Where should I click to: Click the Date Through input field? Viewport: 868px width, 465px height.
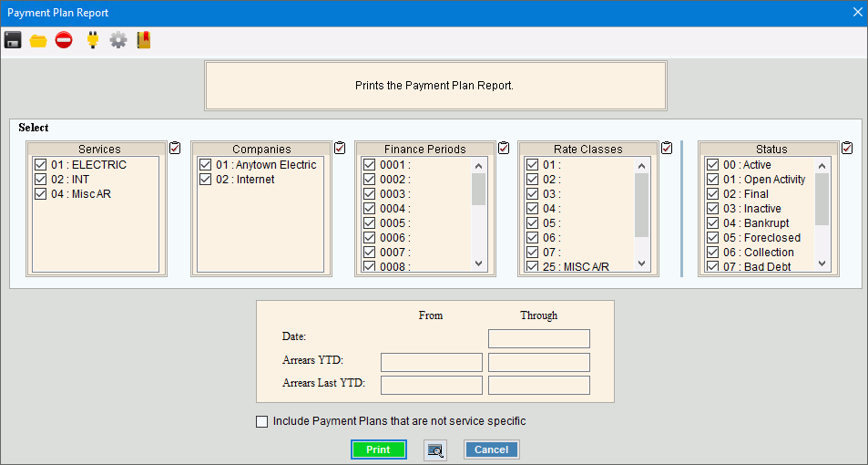coord(539,339)
